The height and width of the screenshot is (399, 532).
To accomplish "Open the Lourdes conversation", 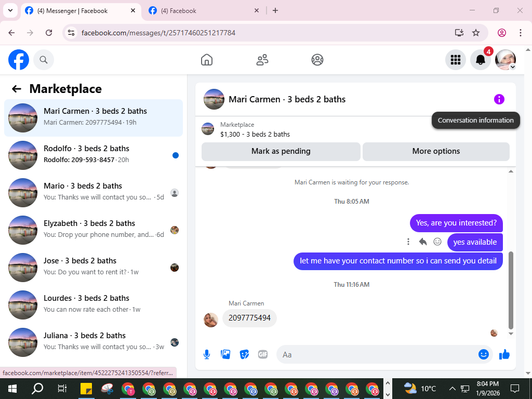I will (94, 304).
